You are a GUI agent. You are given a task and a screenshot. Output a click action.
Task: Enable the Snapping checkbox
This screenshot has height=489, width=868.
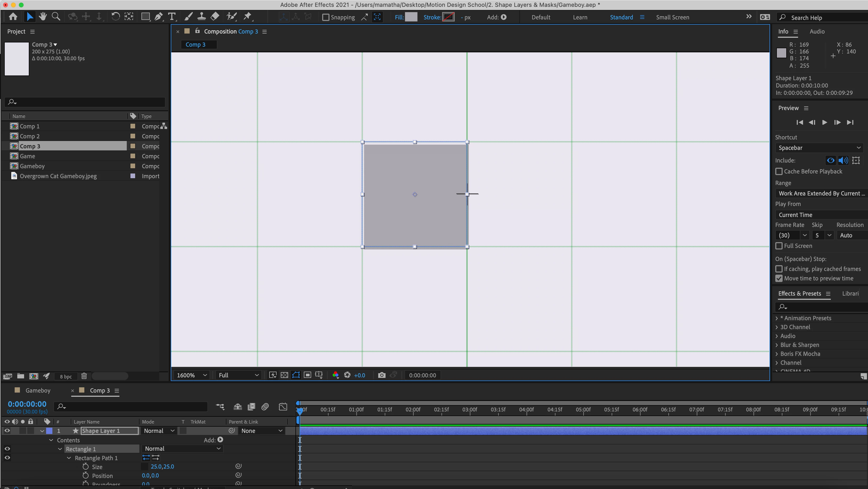[x=326, y=17]
